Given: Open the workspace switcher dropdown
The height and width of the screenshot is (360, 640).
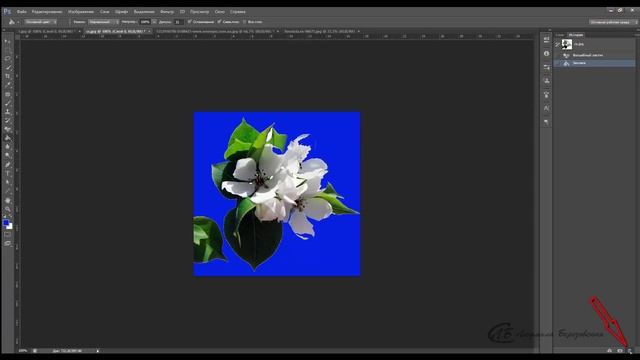Looking at the screenshot, I should point(612,22).
